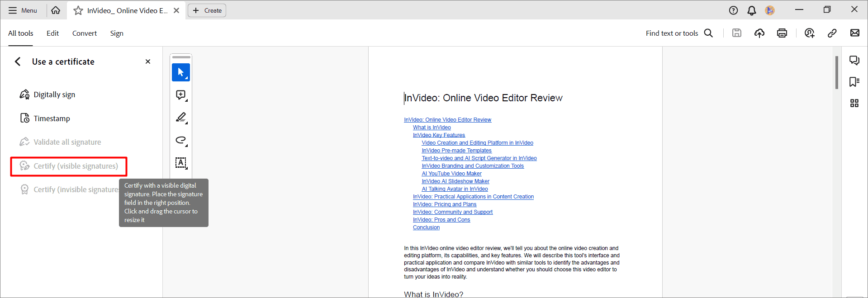This screenshot has width=868, height=298.
Task: Go back from Use a certificate
Action: (x=18, y=61)
